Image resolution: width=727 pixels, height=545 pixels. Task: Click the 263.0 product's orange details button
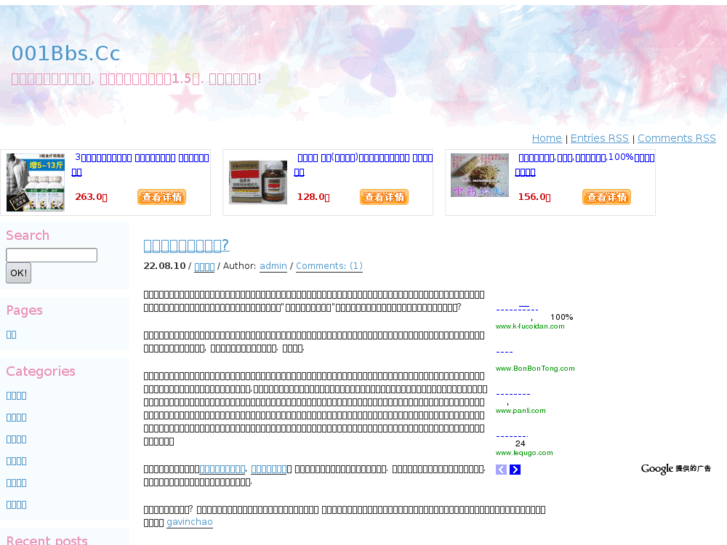[161, 197]
